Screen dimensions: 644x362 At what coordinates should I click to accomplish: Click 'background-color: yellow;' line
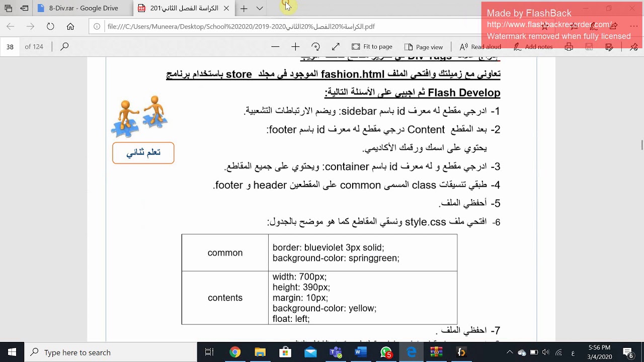pos(324,308)
